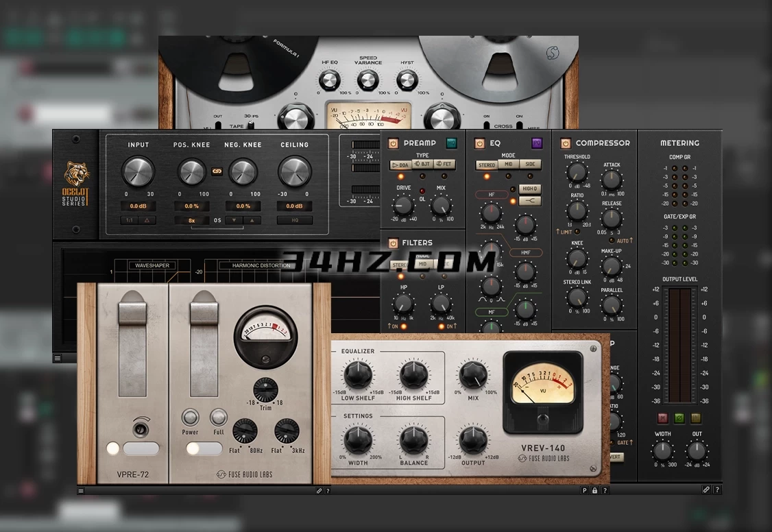The height and width of the screenshot is (532, 772).
Task: Click the Input value display 0.0 dB
Action: [138, 206]
